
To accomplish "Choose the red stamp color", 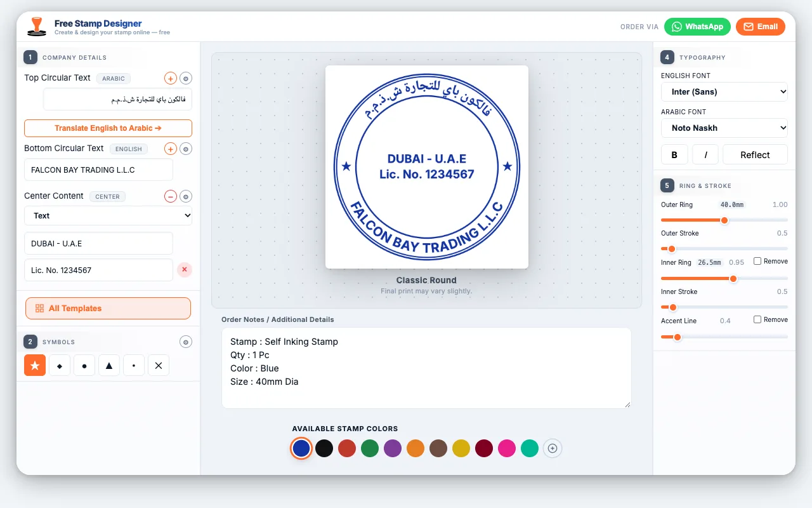I will click(347, 448).
